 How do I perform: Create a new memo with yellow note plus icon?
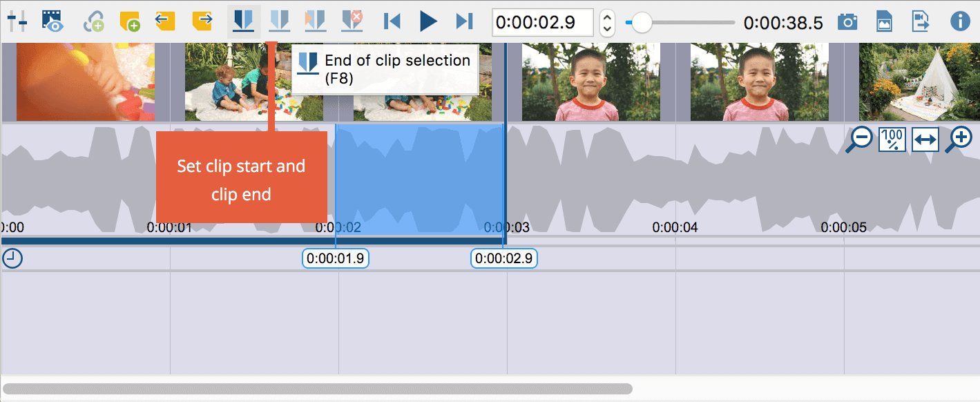pyautogui.click(x=129, y=21)
